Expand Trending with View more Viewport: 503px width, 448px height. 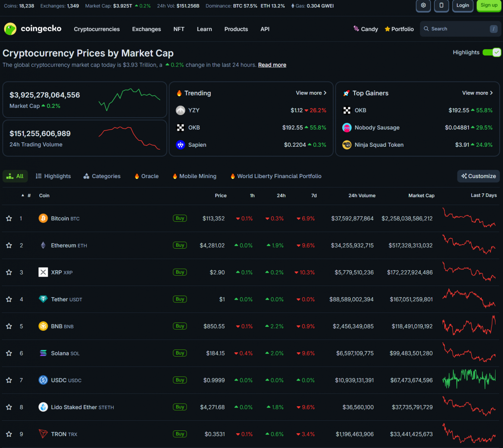coord(311,93)
